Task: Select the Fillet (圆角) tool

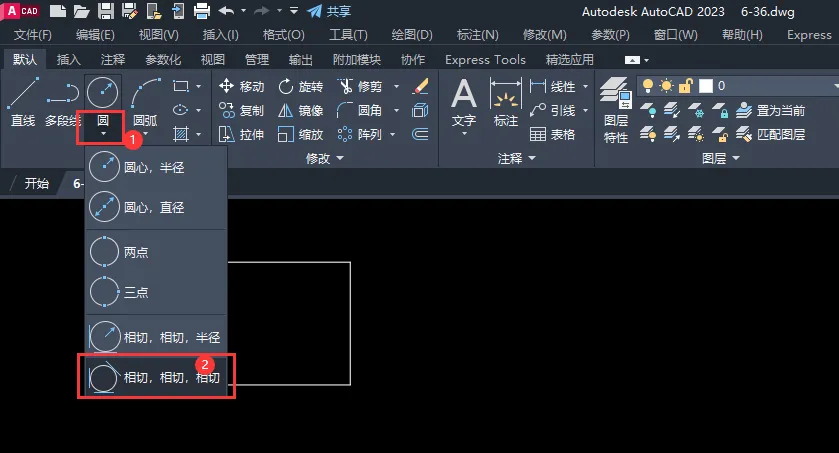Action: (x=360, y=110)
